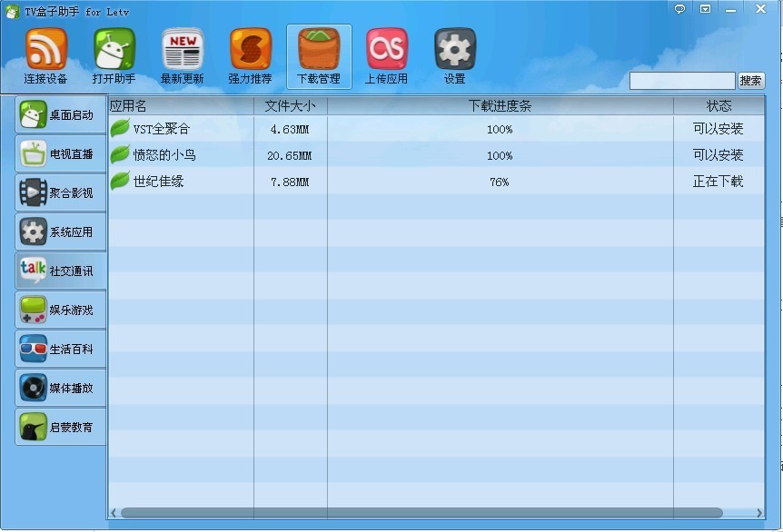Open the 上传应用 upload app icon

[x=387, y=56]
